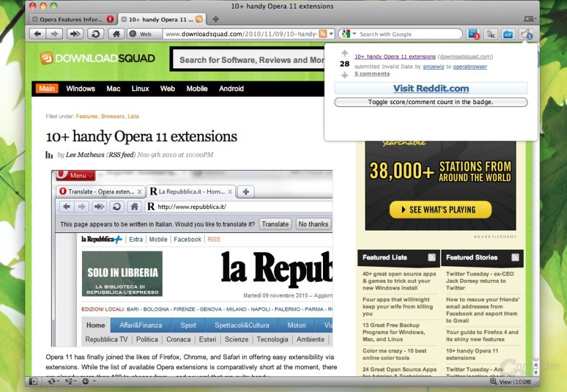Open the operabrowser subreddit link
This screenshot has width=567, height=392.
click(470, 67)
